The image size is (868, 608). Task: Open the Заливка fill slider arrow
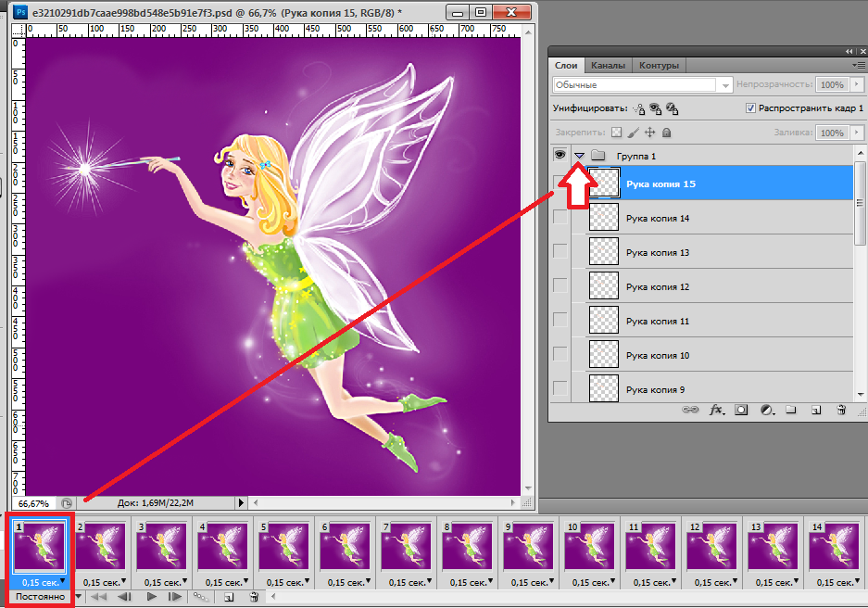pos(857,133)
